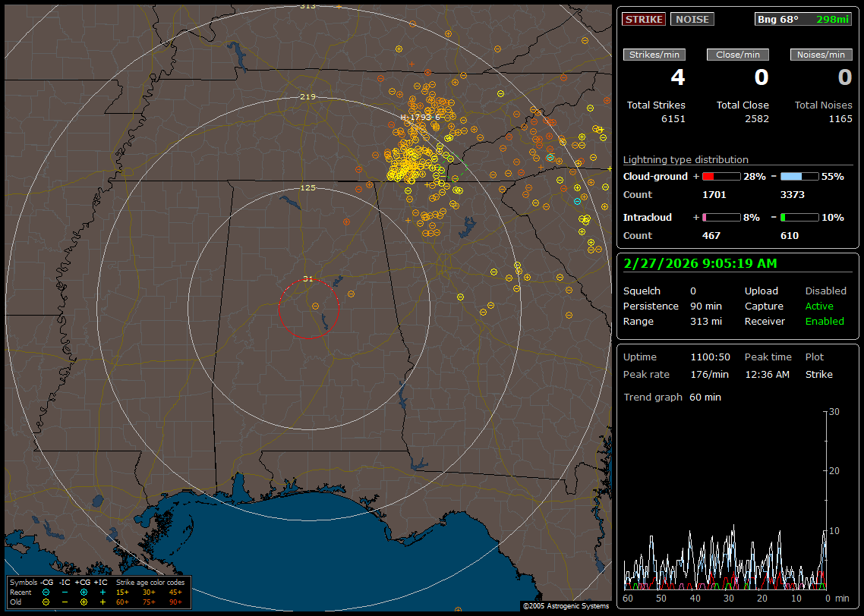Click the Capture Active status text
864x616 pixels.
point(818,306)
